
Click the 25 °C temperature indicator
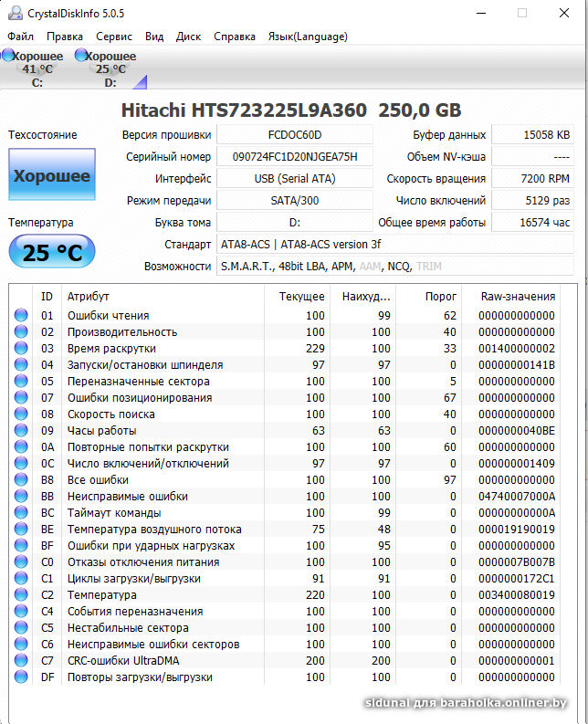click(x=52, y=252)
